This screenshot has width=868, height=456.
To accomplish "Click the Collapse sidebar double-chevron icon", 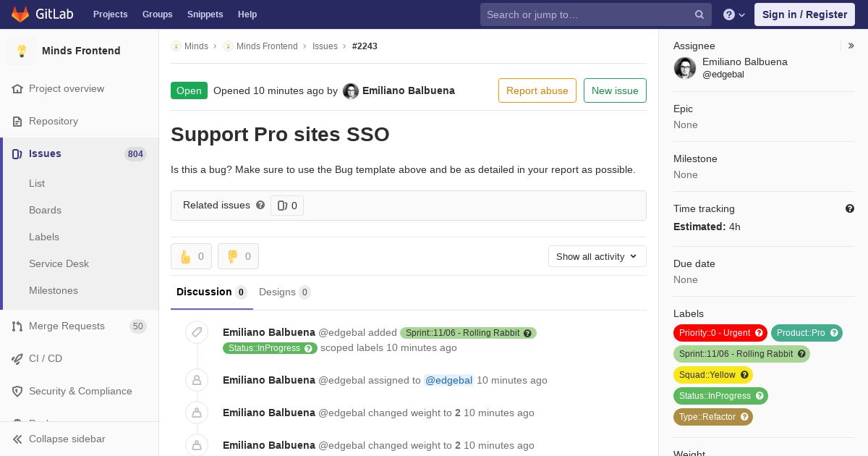I will (17, 439).
